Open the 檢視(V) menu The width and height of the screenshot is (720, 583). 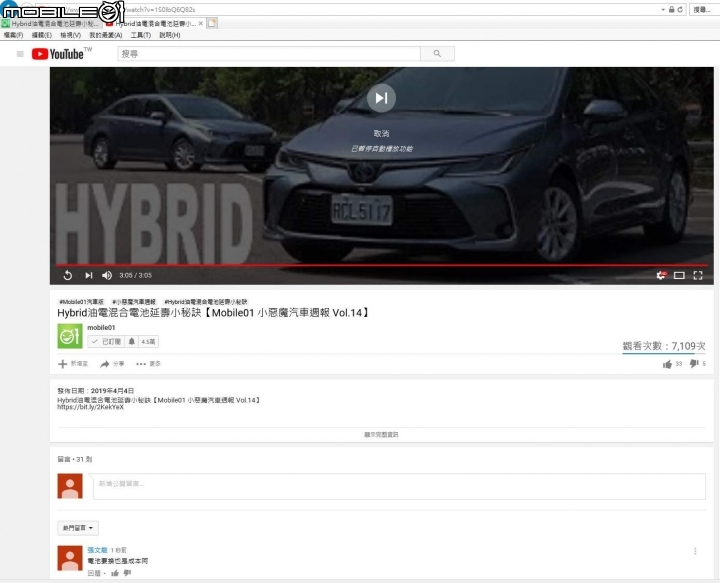pos(70,35)
